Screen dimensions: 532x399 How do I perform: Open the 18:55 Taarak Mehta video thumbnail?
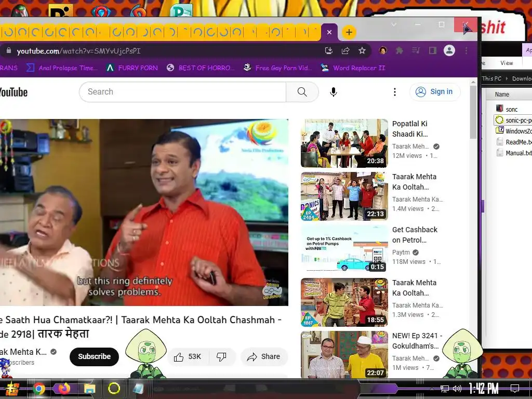click(344, 302)
